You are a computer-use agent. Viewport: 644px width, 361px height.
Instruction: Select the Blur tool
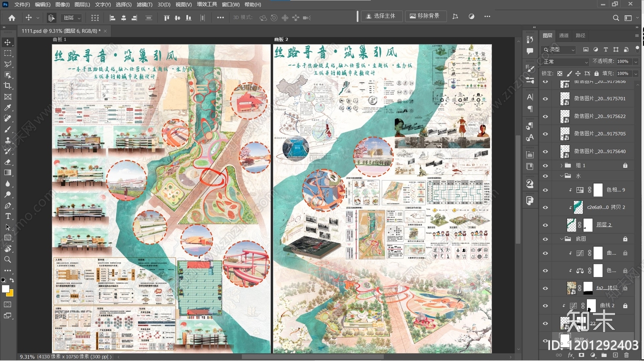8,184
